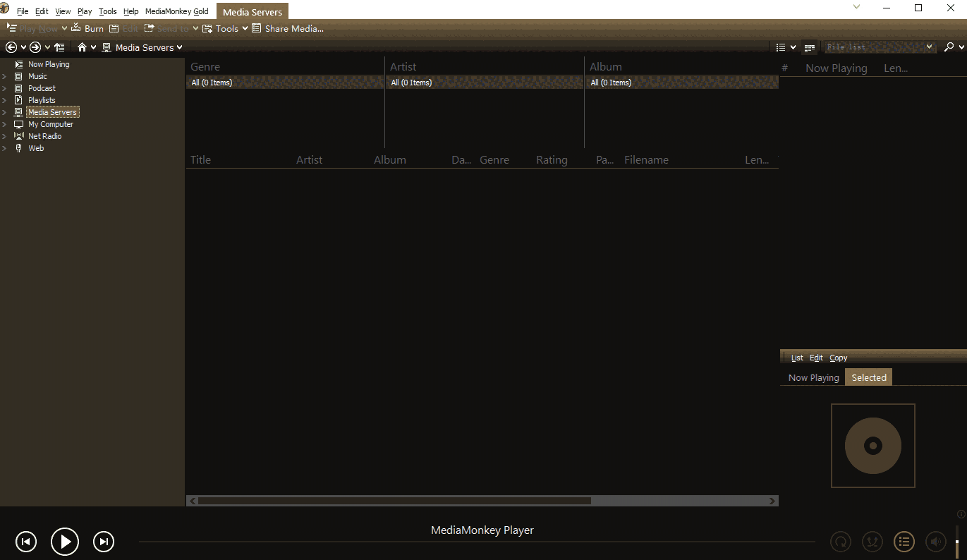Click the small info icon above volume
967x560 pixels.
tap(961, 514)
